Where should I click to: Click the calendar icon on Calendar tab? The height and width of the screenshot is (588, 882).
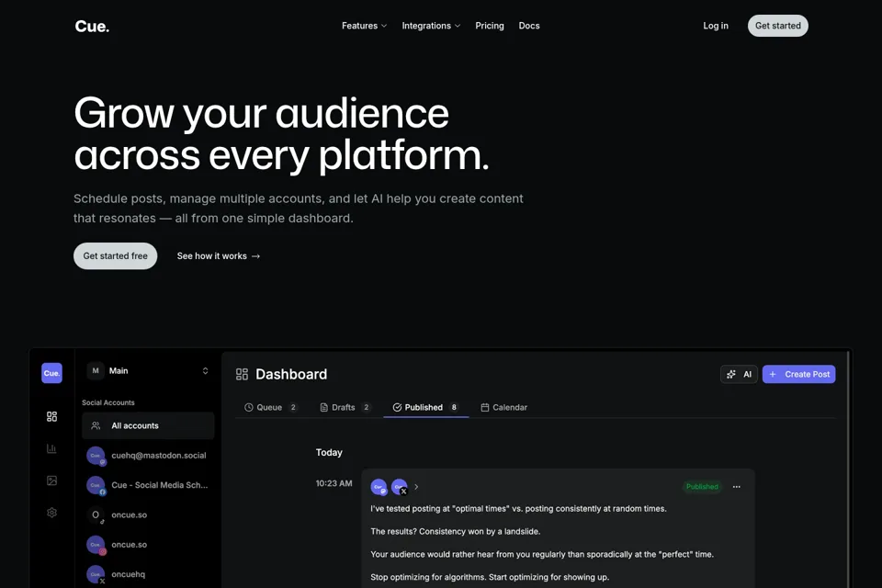point(485,407)
